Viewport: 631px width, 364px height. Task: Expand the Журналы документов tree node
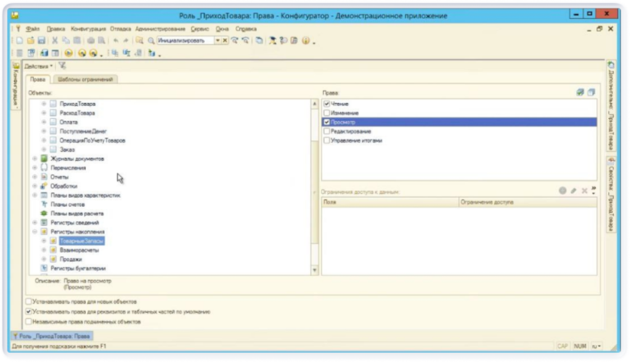[x=35, y=158]
